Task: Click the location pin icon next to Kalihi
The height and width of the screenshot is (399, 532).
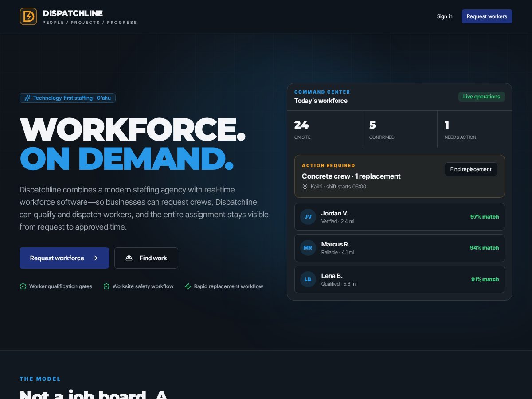Action: coord(305,187)
